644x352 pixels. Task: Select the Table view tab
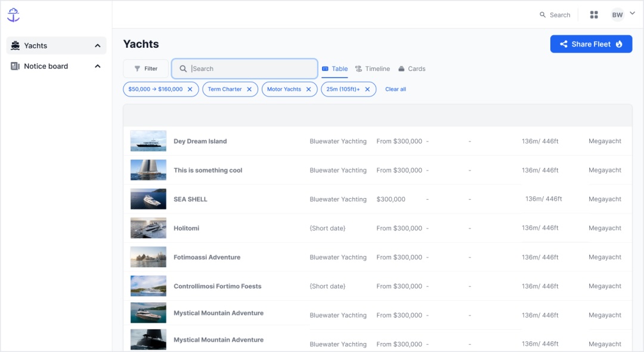click(x=335, y=69)
